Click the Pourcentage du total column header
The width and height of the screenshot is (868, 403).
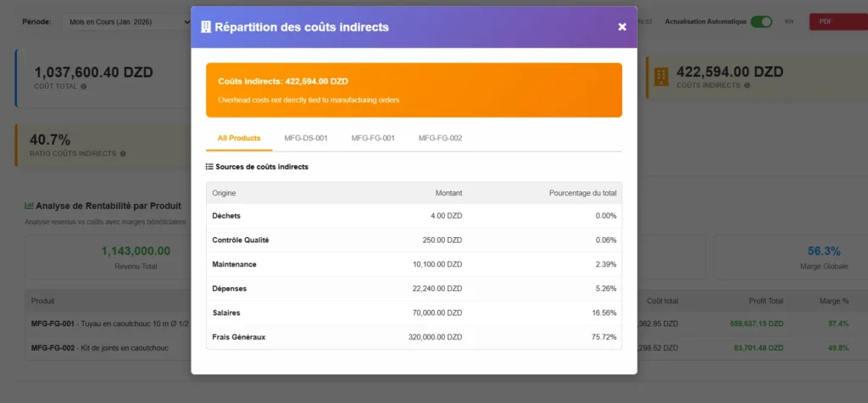pyautogui.click(x=582, y=193)
